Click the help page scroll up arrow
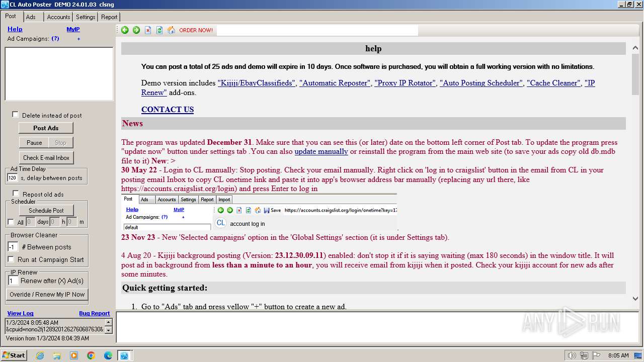644x362 pixels. [x=635, y=47]
